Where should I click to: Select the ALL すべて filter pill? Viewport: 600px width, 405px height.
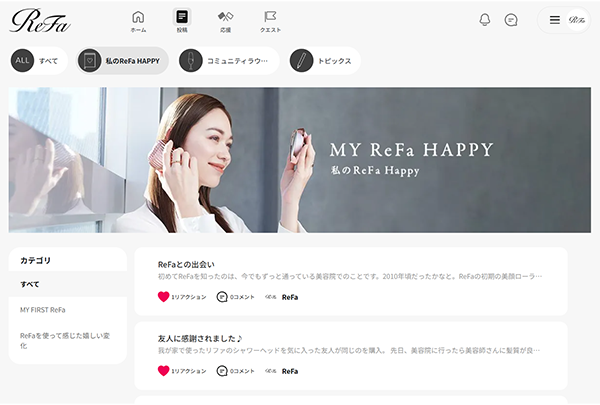coord(38,60)
